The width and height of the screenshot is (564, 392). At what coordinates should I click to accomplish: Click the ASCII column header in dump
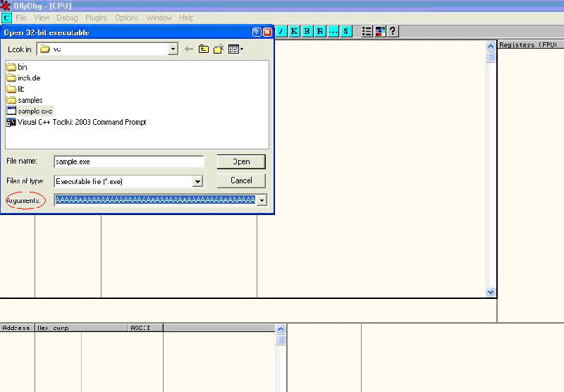click(146, 328)
